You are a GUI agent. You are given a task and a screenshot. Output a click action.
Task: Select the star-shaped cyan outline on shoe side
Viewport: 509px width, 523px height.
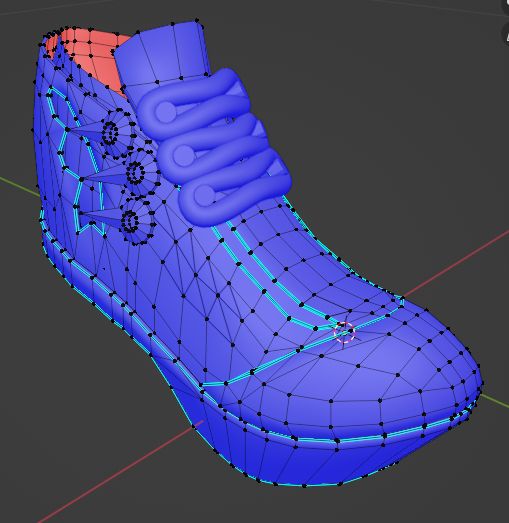click(72, 160)
